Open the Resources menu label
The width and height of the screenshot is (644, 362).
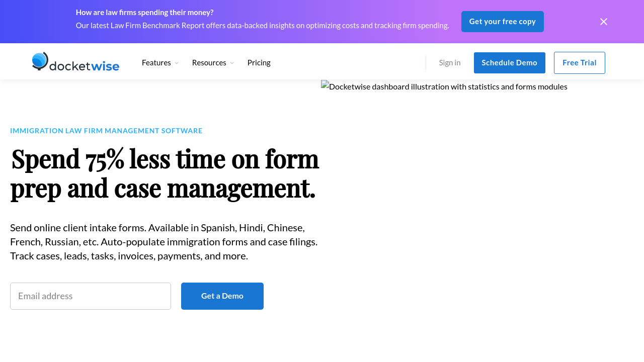(209, 63)
